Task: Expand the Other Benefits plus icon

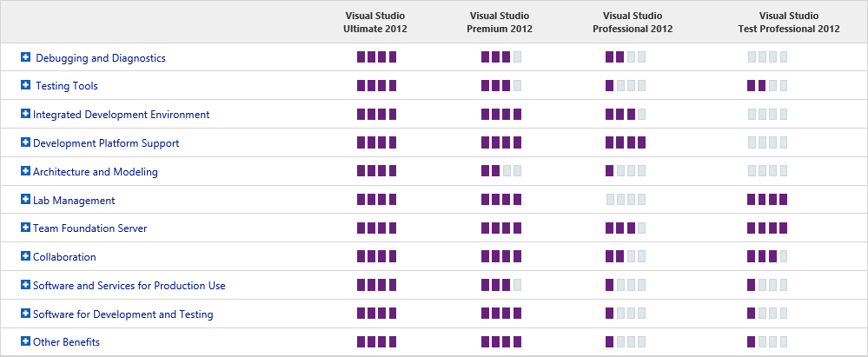Action: [x=25, y=341]
